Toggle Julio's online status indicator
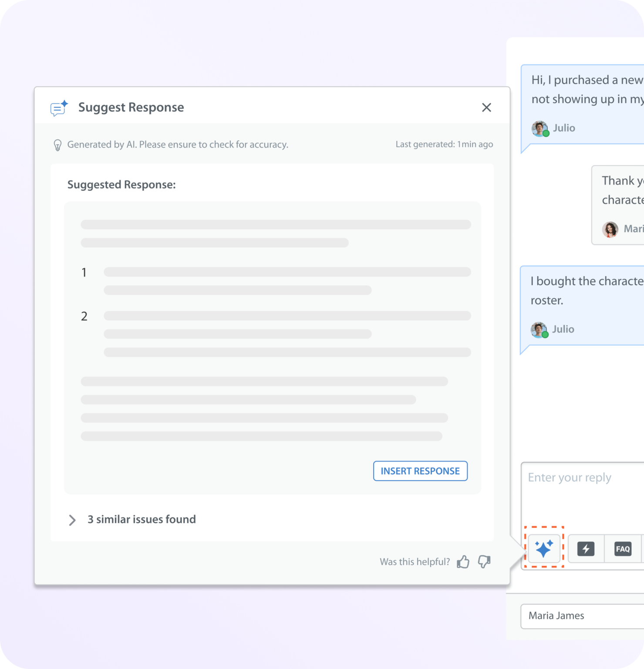The width and height of the screenshot is (644, 669). tap(546, 133)
